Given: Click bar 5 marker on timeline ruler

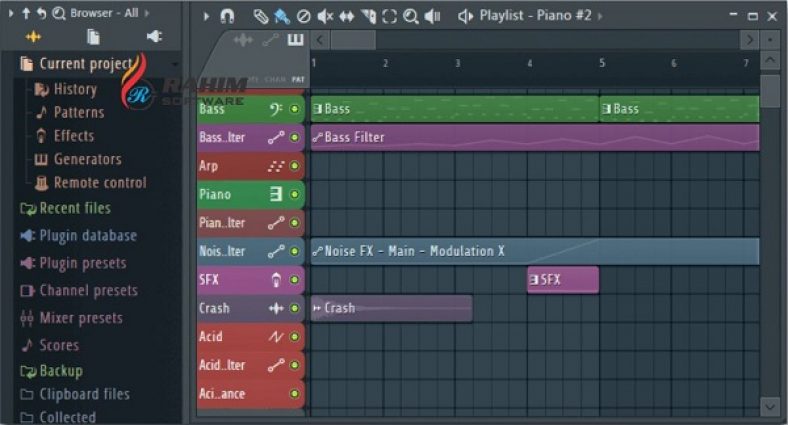Looking at the screenshot, I should coord(602,63).
